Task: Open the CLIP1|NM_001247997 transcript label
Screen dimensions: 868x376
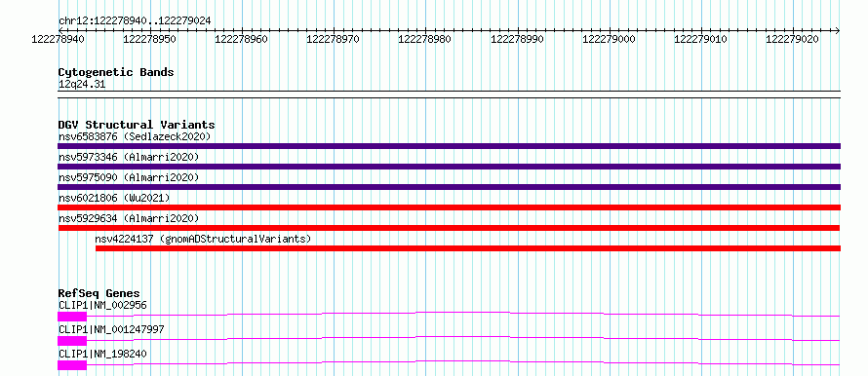Action: click(111, 329)
